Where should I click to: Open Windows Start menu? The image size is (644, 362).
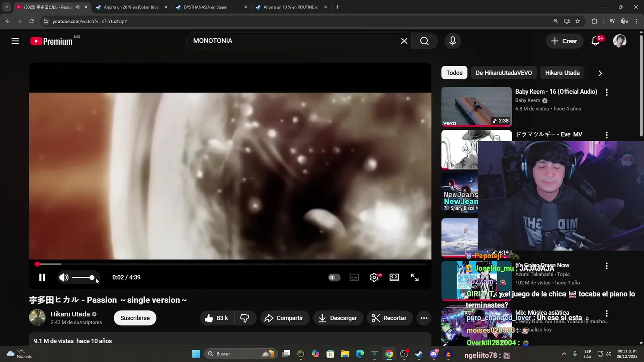tap(196, 354)
